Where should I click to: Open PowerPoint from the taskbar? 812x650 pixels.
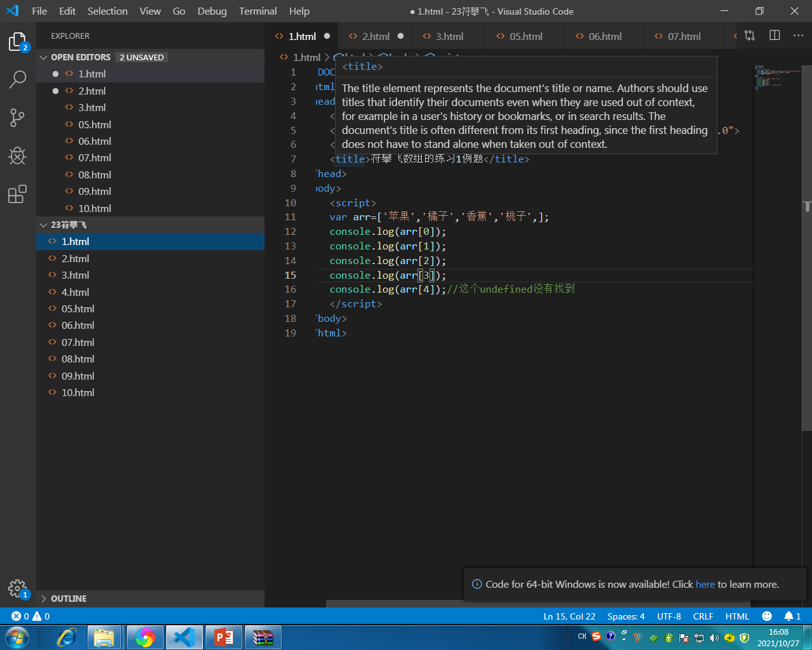223,637
